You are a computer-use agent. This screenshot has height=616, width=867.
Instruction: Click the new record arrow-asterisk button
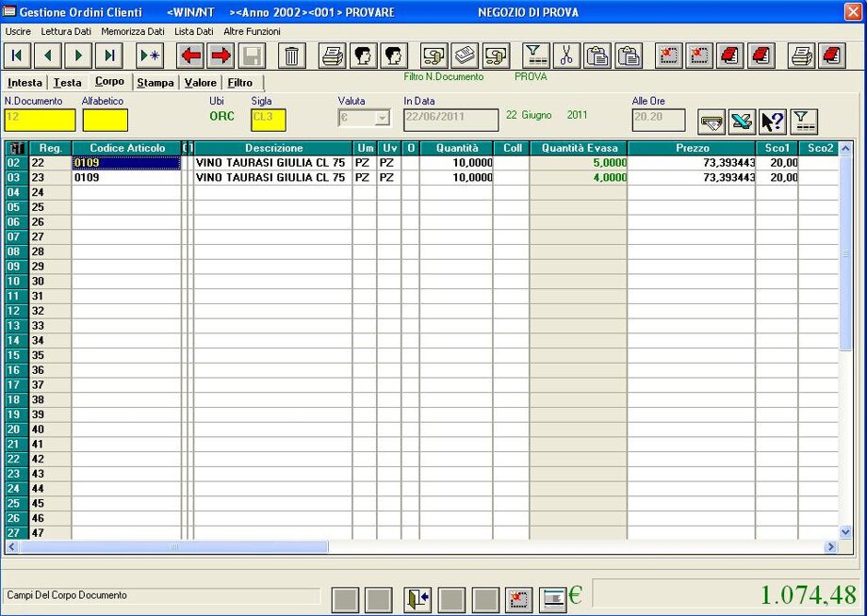click(151, 56)
